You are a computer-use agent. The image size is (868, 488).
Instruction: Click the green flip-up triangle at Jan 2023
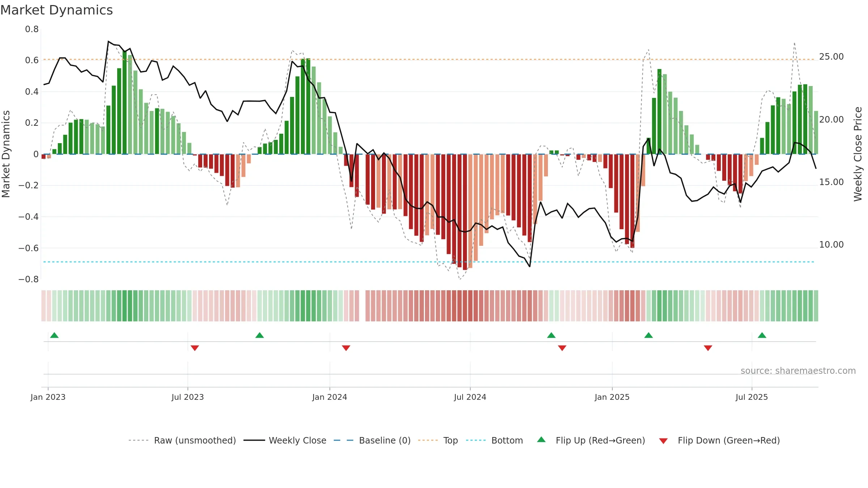click(54, 335)
